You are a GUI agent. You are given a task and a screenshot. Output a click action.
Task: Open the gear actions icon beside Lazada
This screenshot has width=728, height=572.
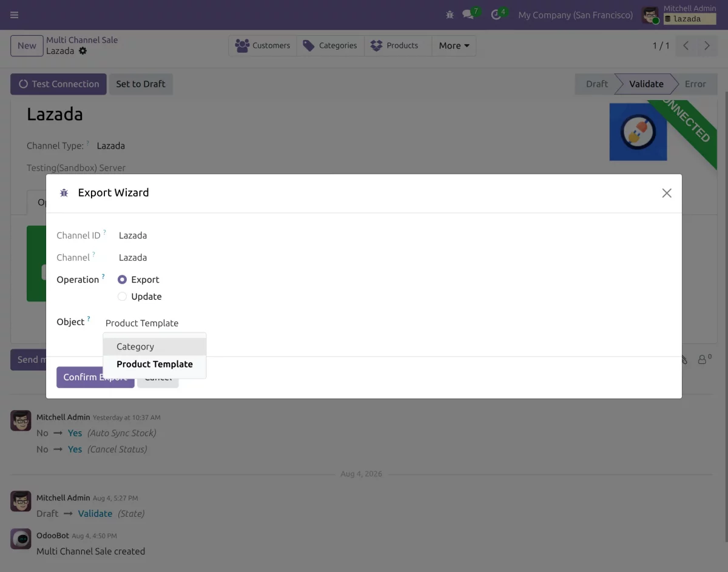point(83,51)
